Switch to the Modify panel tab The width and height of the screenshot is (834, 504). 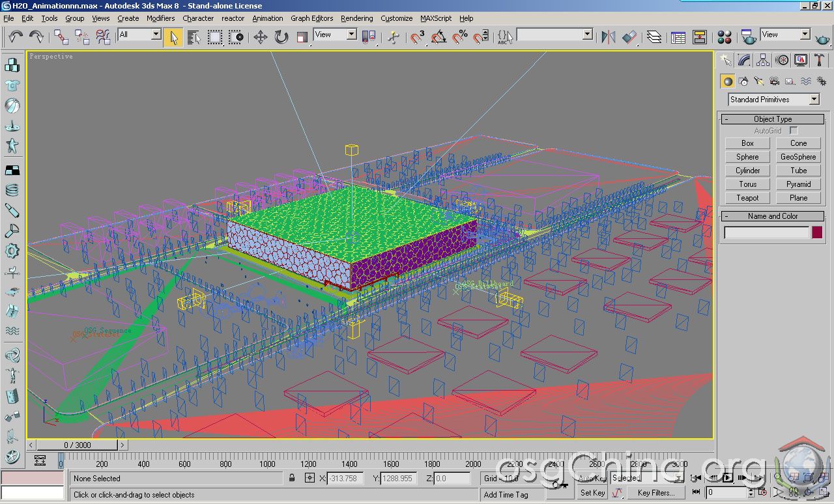point(744,61)
